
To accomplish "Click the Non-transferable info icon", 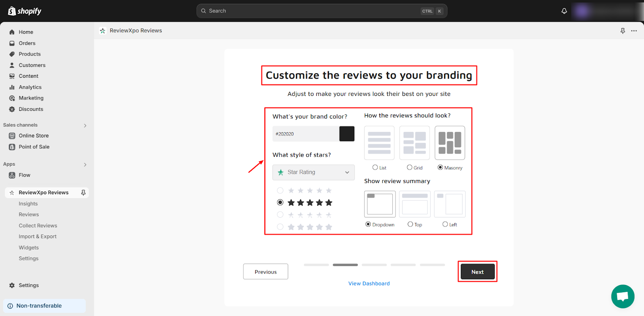I will click(x=10, y=306).
